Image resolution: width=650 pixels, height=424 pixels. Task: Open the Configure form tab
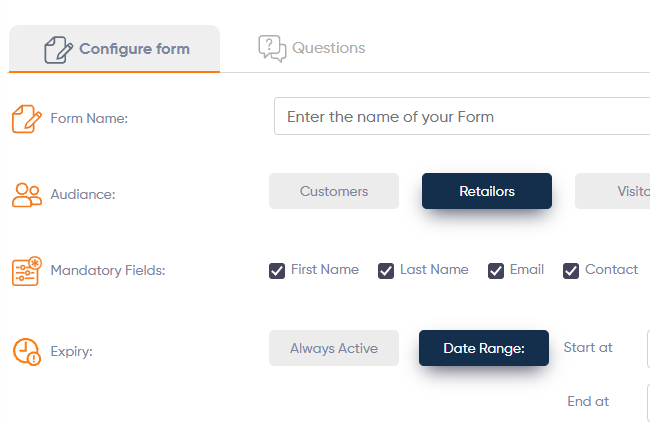click(x=114, y=49)
